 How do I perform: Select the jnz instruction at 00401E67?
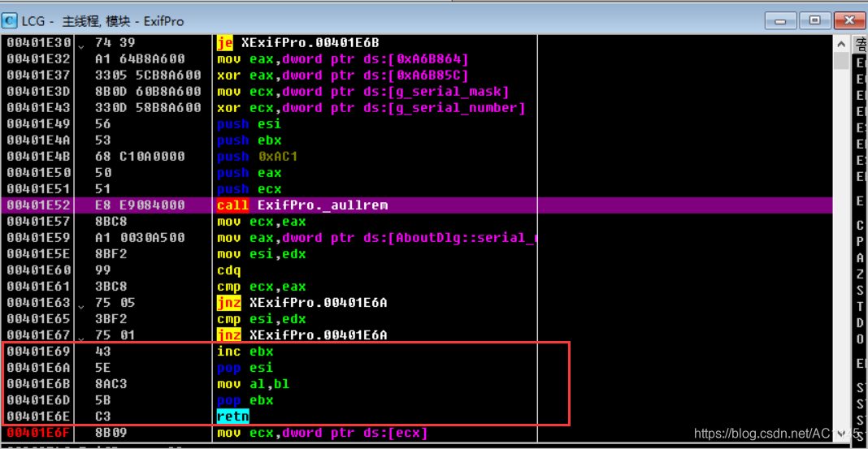[x=302, y=335]
